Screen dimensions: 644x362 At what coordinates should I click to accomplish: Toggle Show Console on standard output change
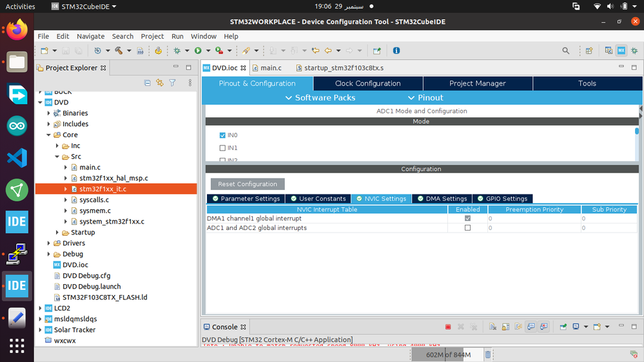(531, 327)
